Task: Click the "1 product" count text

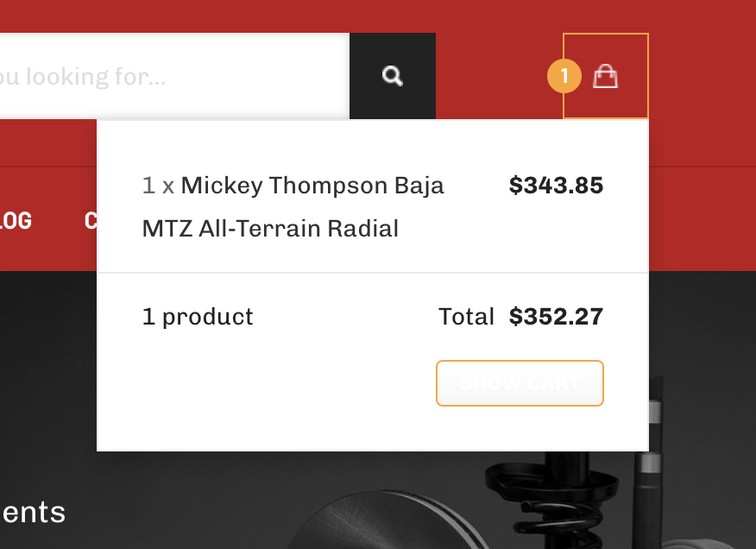Action: pyautogui.click(x=198, y=317)
